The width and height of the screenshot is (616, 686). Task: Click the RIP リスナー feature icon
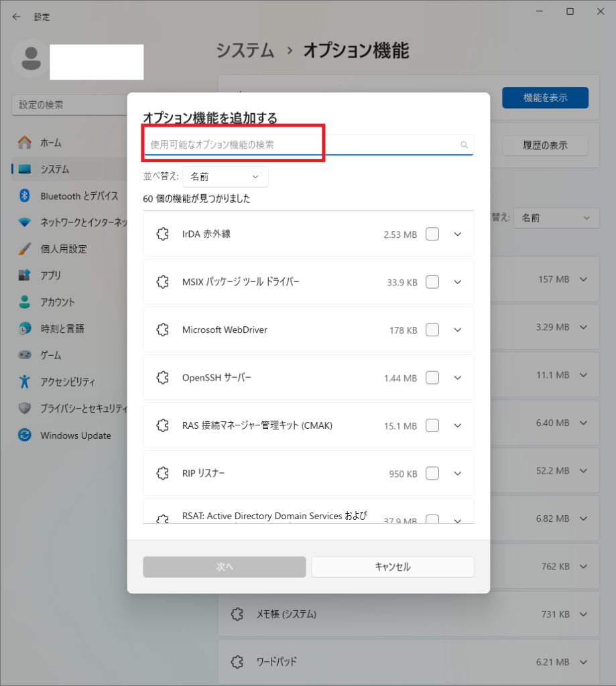click(162, 473)
